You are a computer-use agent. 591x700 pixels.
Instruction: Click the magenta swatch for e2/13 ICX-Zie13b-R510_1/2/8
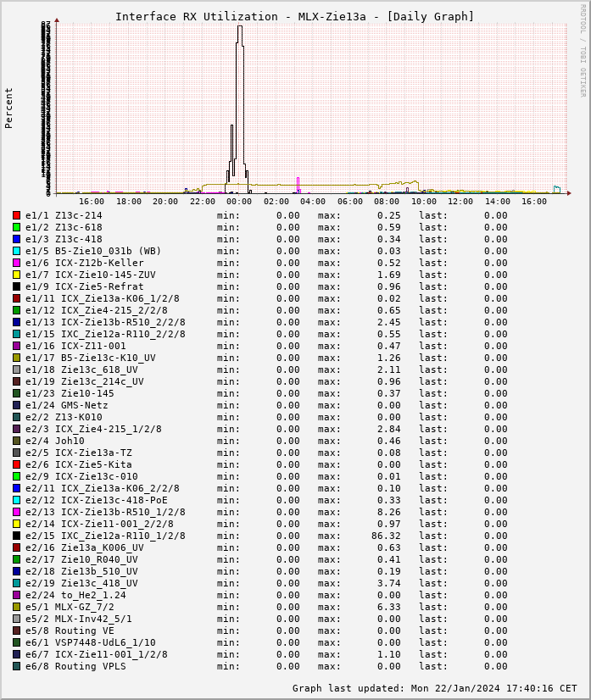click(16, 512)
